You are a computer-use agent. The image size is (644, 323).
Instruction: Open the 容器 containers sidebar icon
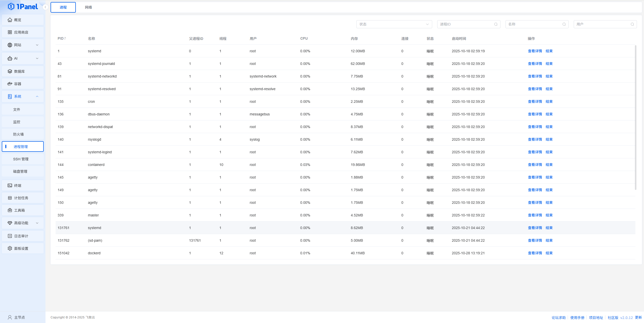tap(10, 84)
